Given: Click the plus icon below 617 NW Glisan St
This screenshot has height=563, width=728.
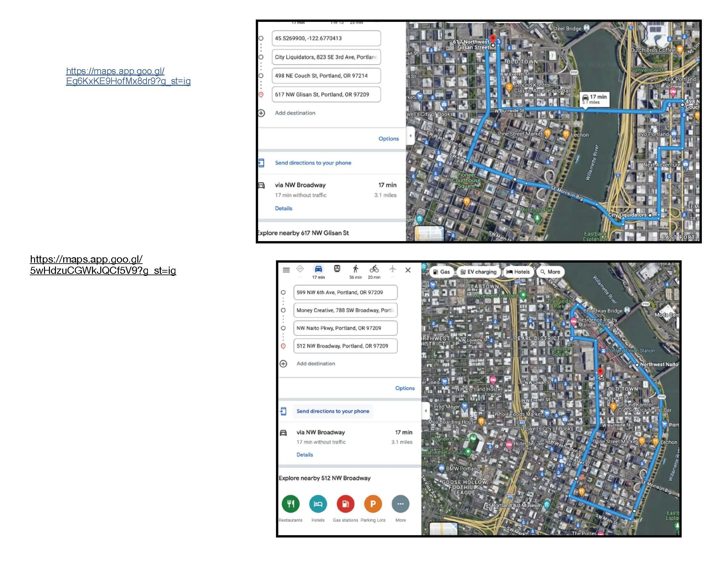Looking at the screenshot, I should (262, 113).
